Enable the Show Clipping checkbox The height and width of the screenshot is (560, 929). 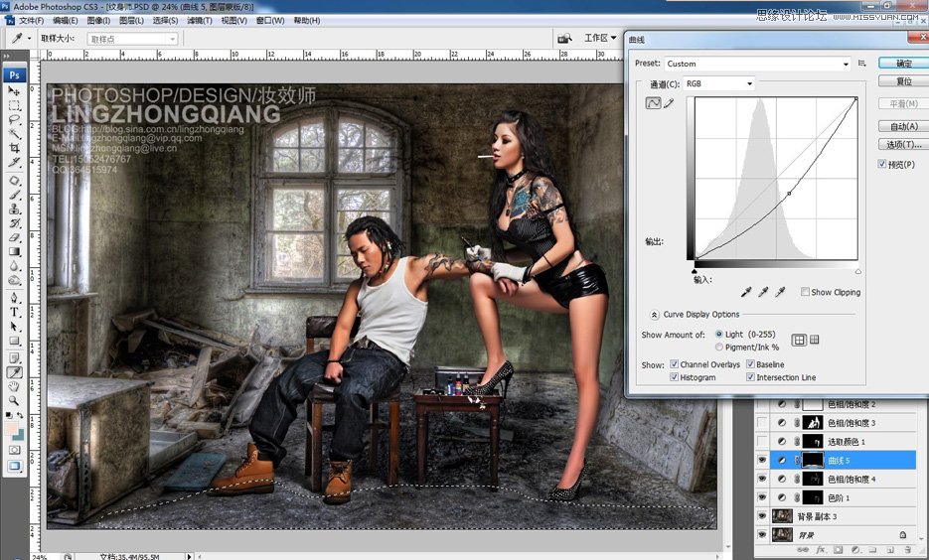[x=805, y=292]
